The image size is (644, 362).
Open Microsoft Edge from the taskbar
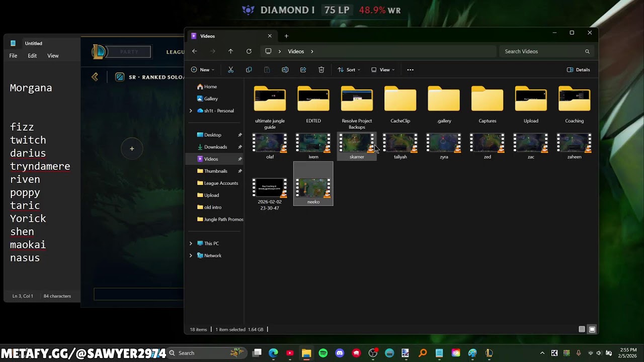(273, 353)
